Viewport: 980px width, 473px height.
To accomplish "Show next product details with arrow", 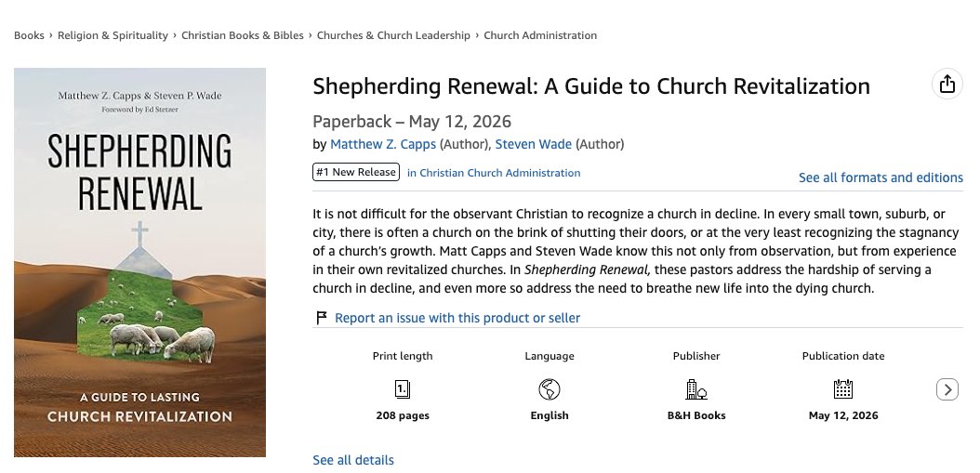I will coord(947,389).
